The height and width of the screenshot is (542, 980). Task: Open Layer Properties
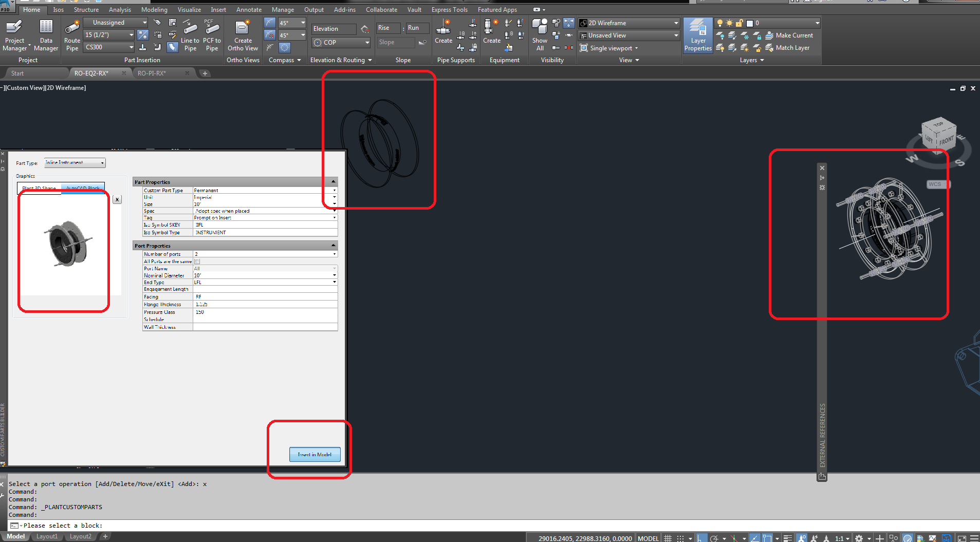pyautogui.click(x=697, y=34)
